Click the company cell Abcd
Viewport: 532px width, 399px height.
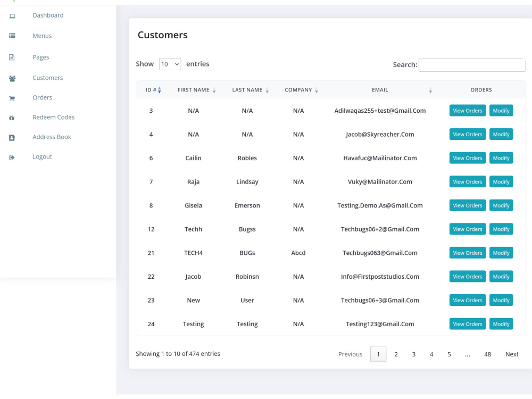[298, 253]
